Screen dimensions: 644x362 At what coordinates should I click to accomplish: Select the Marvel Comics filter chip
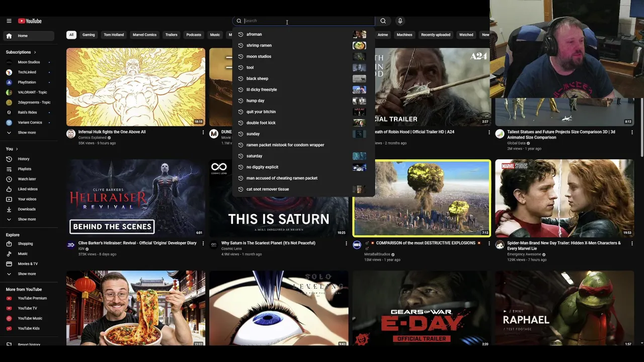144,35
